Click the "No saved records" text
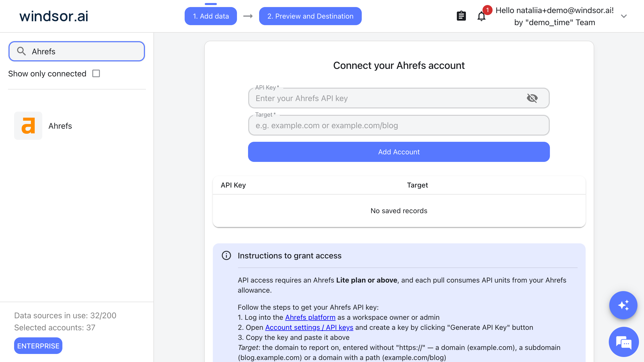The width and height of the screenshot is (644, 362). [x=399, y=211]
